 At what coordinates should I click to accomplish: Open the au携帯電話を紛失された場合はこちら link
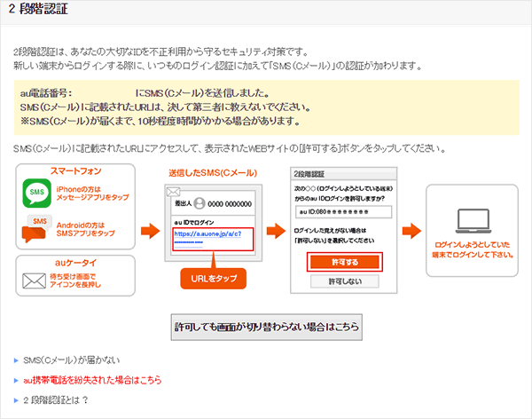(x=92, y=380)
